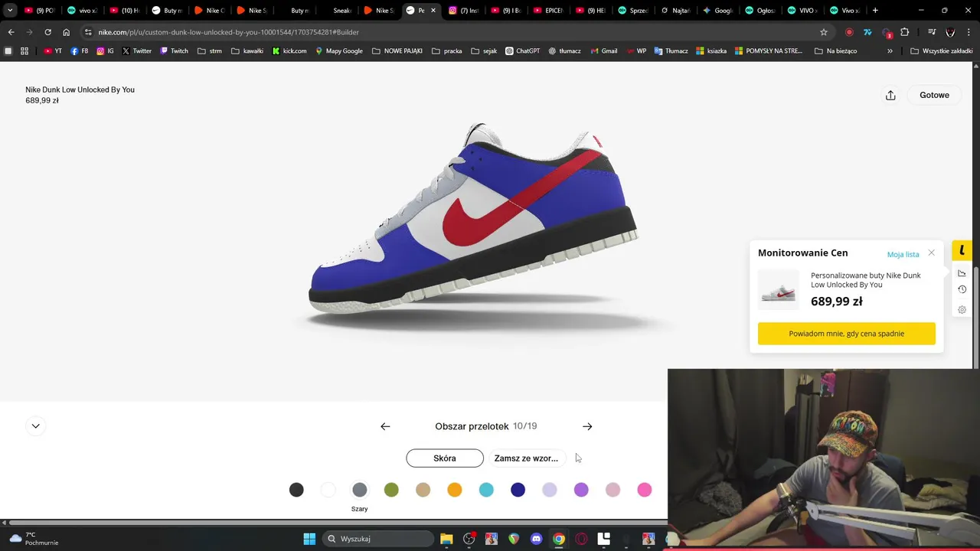Open weather widget showing 7°C
Screen dimensions: 980x551
tap(32, 539)
